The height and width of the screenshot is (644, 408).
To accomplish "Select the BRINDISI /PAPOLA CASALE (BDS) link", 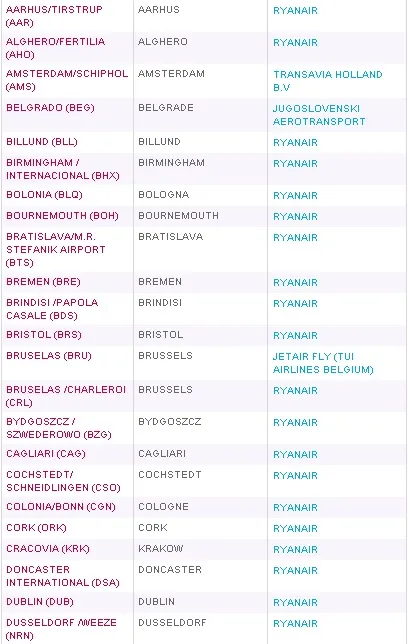I will coord(52,309).
